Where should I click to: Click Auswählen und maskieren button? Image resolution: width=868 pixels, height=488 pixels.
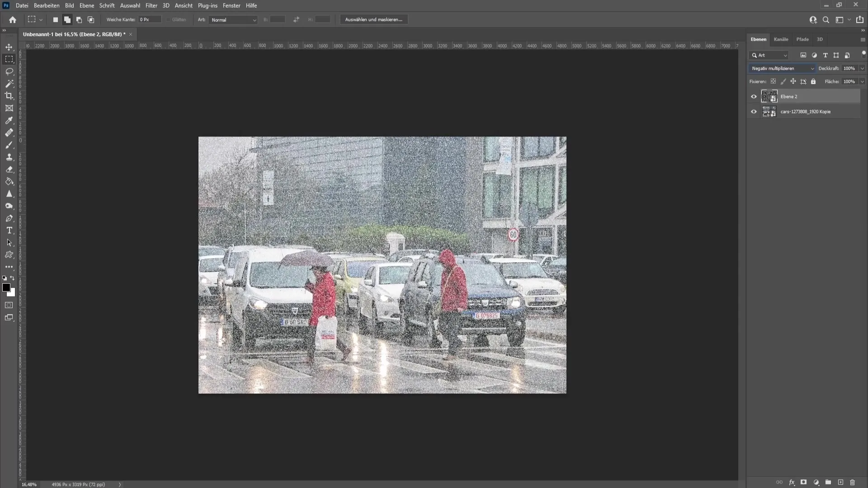(374, 19)
